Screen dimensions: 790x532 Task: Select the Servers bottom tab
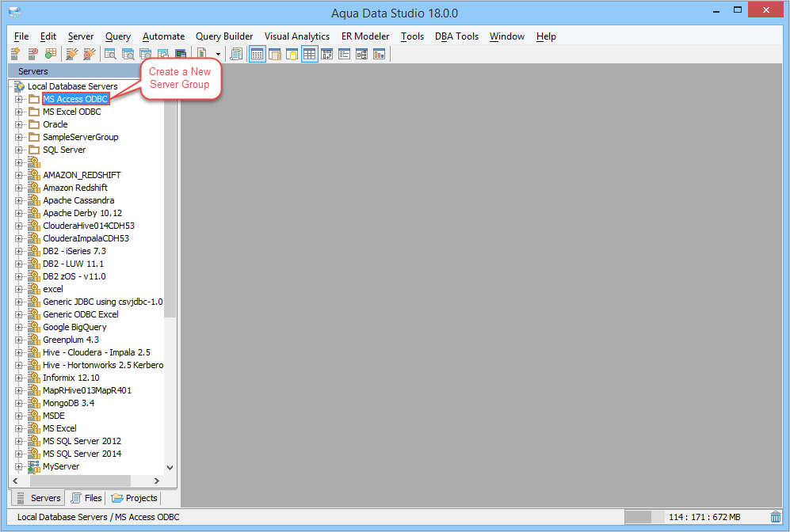[38, 498]
